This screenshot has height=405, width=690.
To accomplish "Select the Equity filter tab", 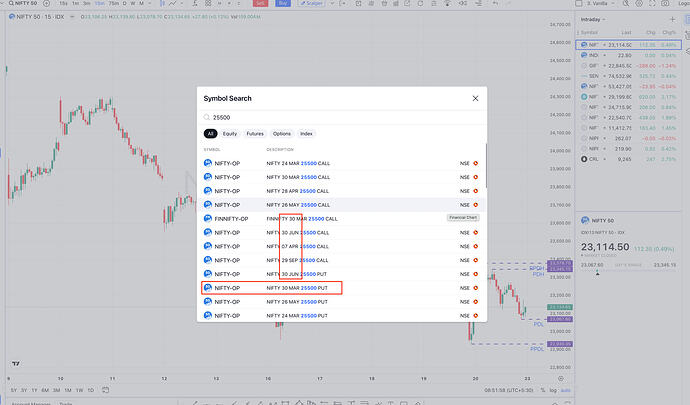I will click(230, 133).
